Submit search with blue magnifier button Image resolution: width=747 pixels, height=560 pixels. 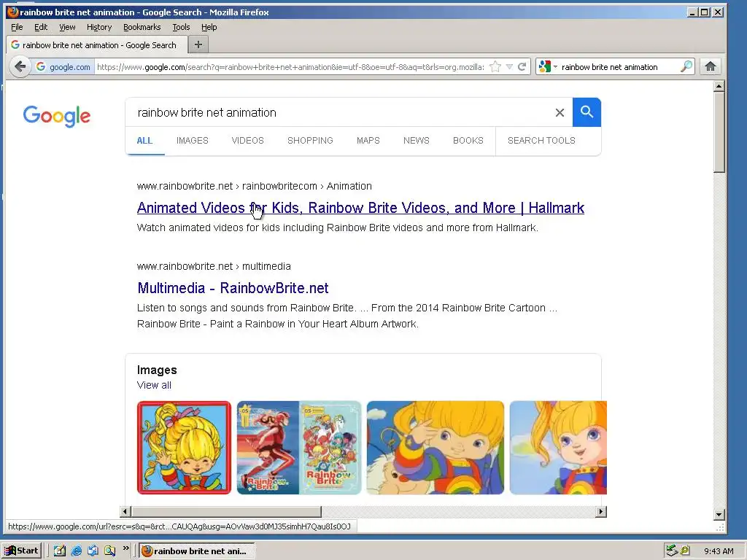click(x=587, y=112)
